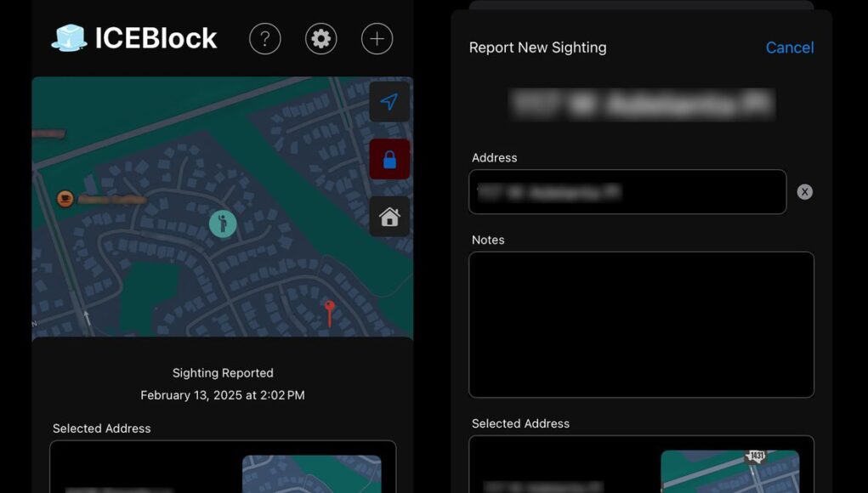This screenshot has height=493, width=868.
Task: Select the red pin on map
Action: coord(329,314)
